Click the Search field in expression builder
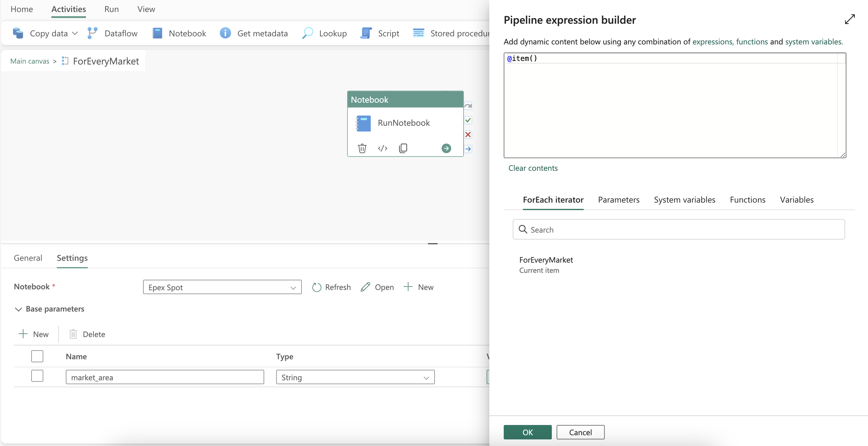 point(679,230)
